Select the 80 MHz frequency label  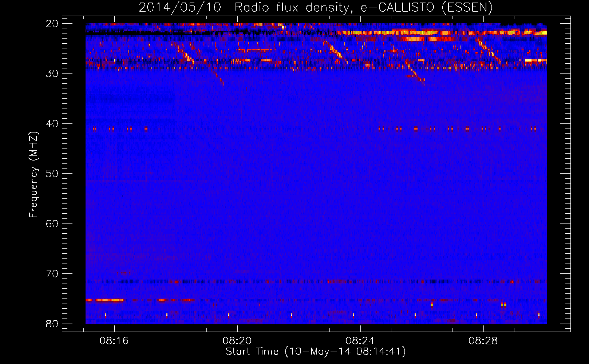[x=52, y=324]
